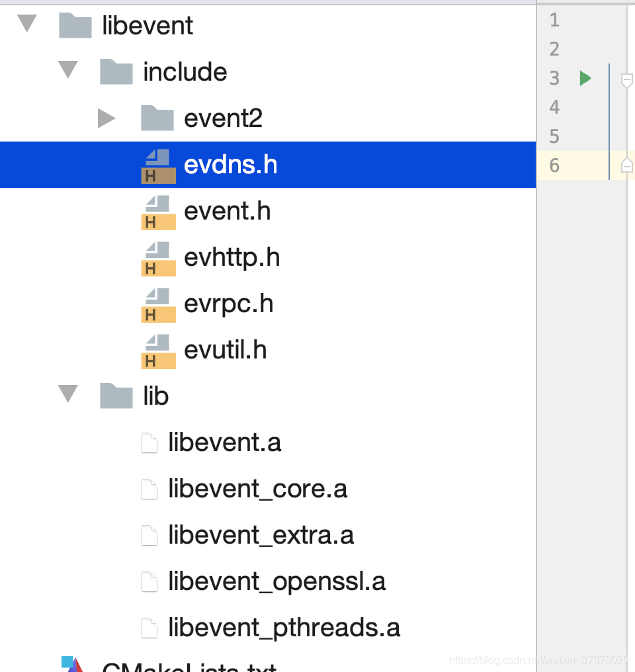Collapse the code fold marker at line 3
The width and height of the screenshot is (635, 672).
[627, 80]
